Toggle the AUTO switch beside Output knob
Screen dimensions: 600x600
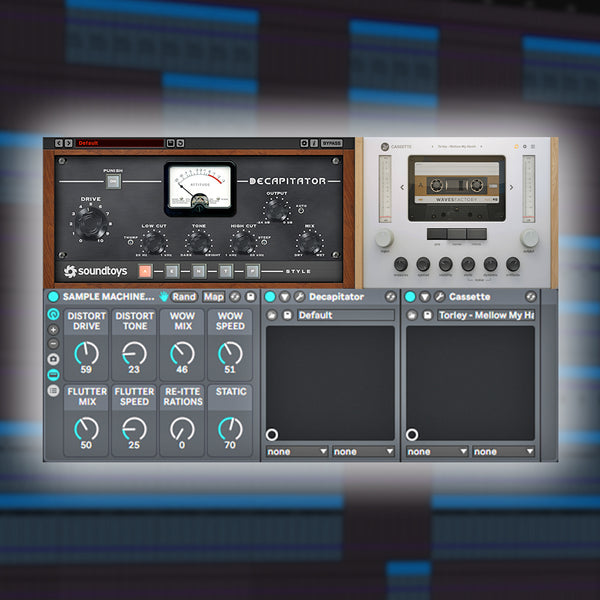tap(301, 211)
